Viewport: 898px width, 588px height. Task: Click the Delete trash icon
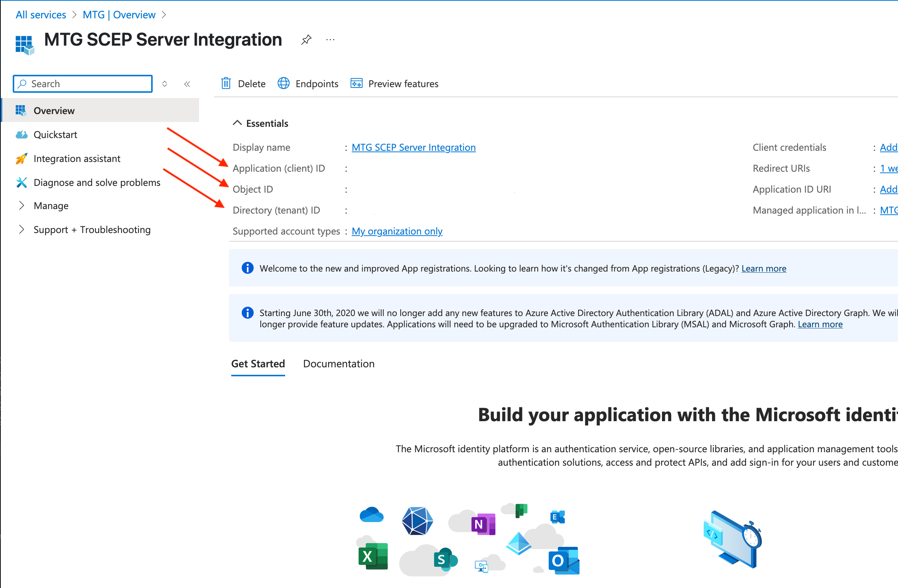click(226, 83)
